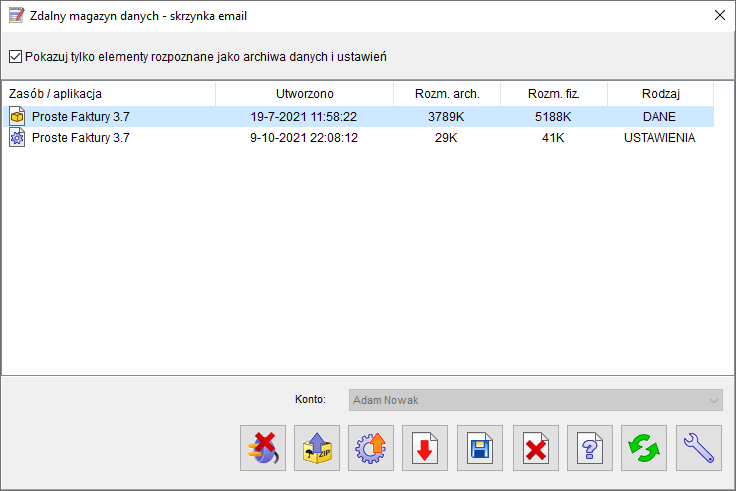Click physical size '41K'
Screen dimensions: 736x491
click(553, 138)
